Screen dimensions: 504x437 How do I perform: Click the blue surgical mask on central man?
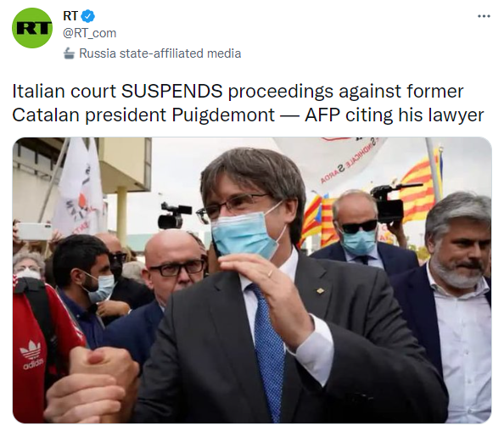point(245,233)
